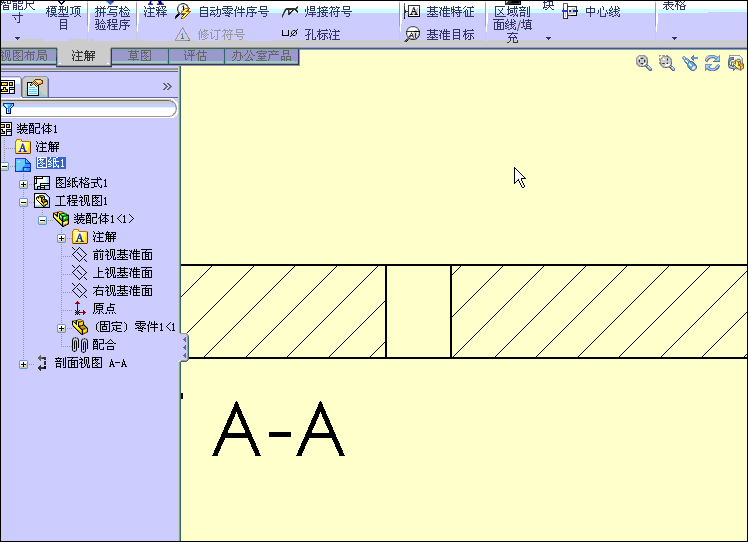Screen dimensions: 748x542
Task: Click the Spell Checker (拼写检验程序) tool
Action: click(112, 18)
